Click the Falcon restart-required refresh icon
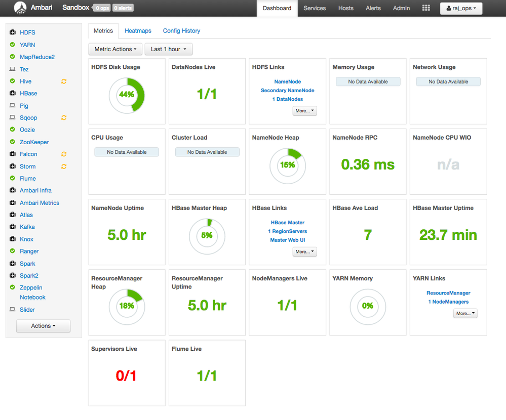 64,154
